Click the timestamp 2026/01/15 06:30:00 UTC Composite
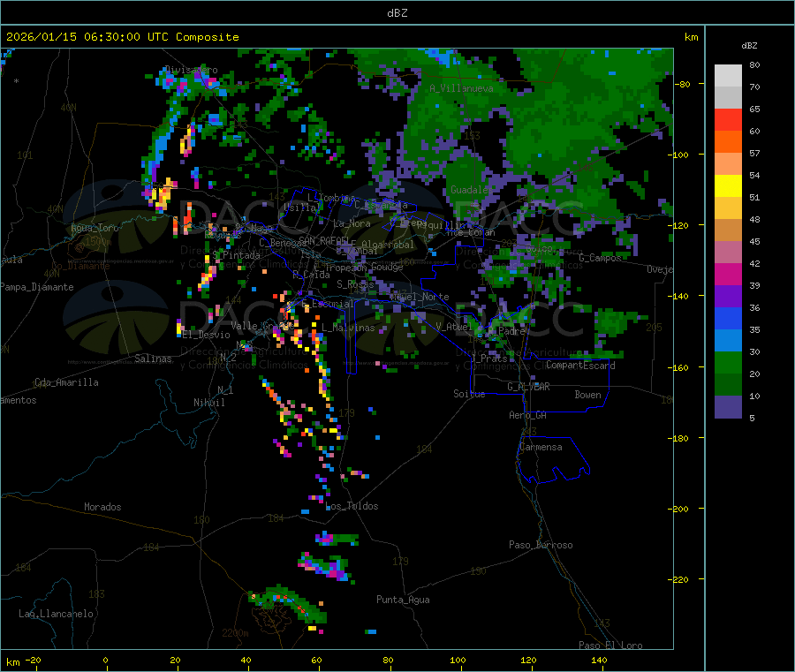Viewport: 795px width, 672px height. pos(122,37)
